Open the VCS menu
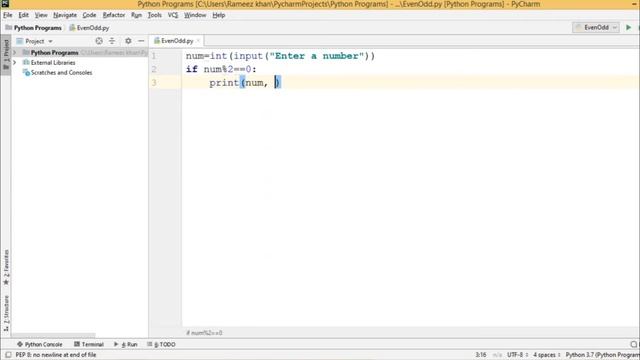 click(173, 15)
